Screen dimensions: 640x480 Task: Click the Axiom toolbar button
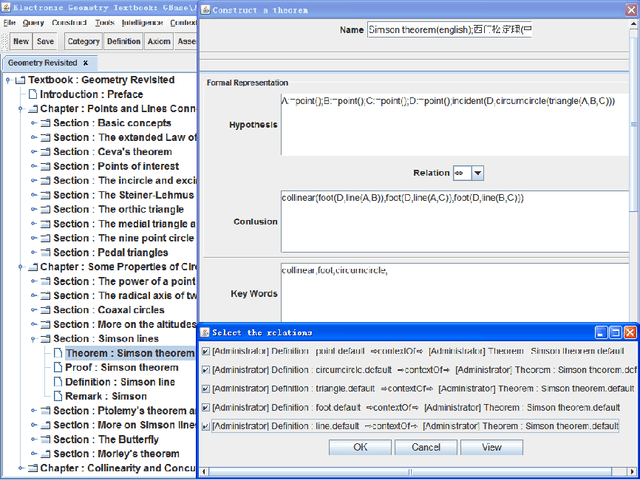tap(159, 41)
